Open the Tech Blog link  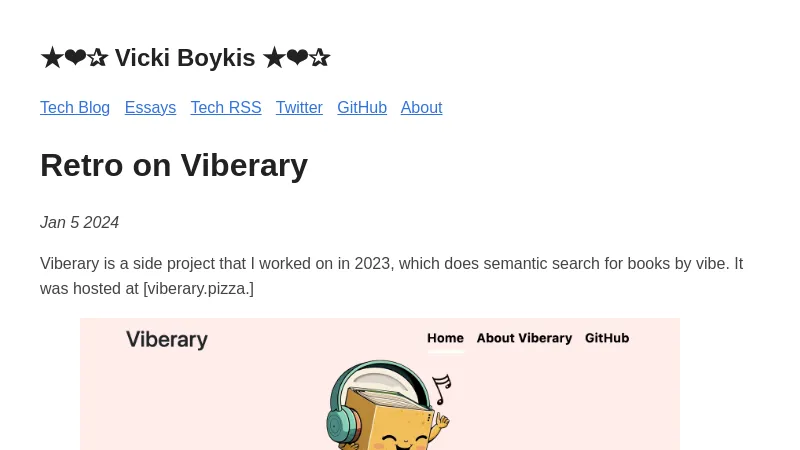[x=75, y=108]
